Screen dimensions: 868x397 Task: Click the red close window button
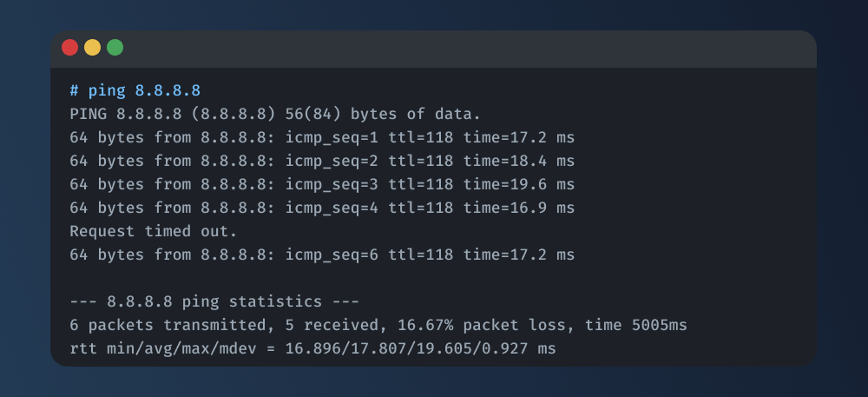(x=69, y=48)
